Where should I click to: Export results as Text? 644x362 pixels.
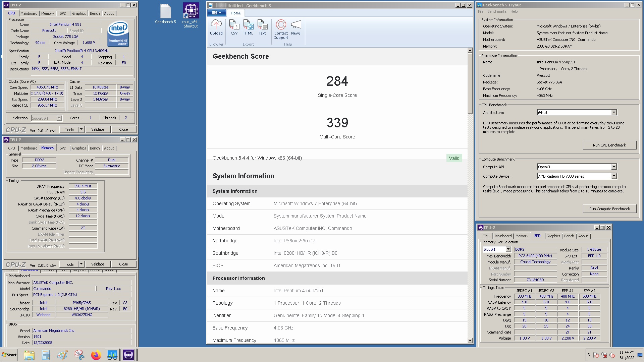(x=262, y=27)
